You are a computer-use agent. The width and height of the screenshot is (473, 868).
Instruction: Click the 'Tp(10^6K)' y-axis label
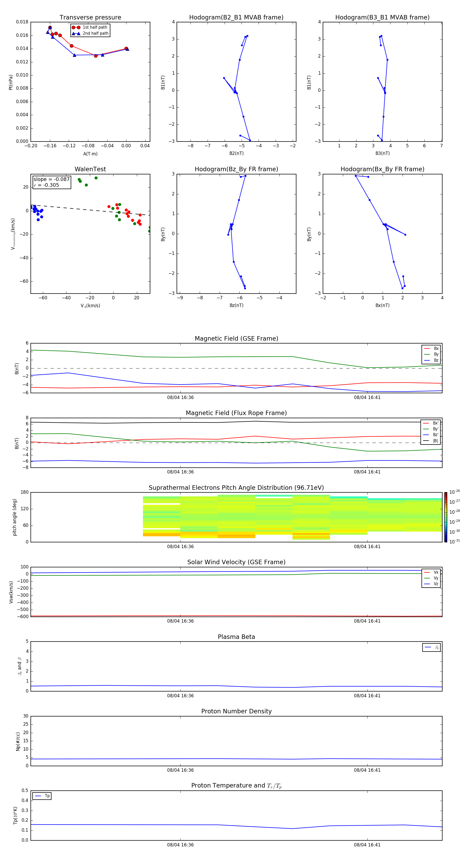pyautogui.click(x=15, y=815)
